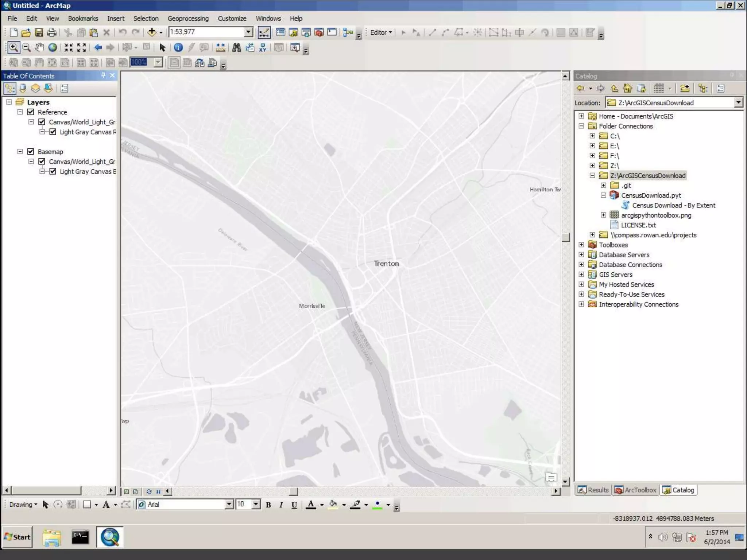Open the Census Download - By Extent tool
The image size is (747, 560).
673,205
